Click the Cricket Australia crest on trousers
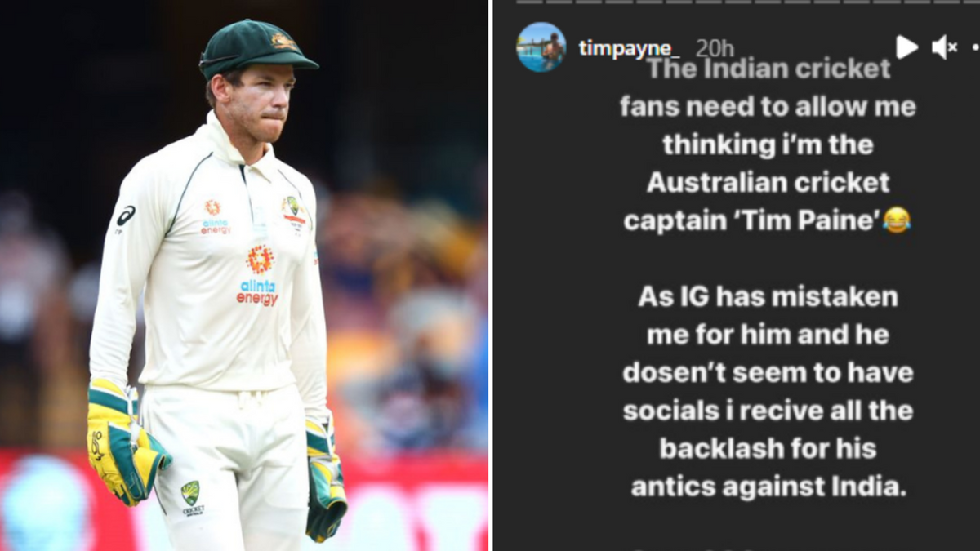Screen dimensions: 980x551 pyautogui.click(x=192, y=497)
